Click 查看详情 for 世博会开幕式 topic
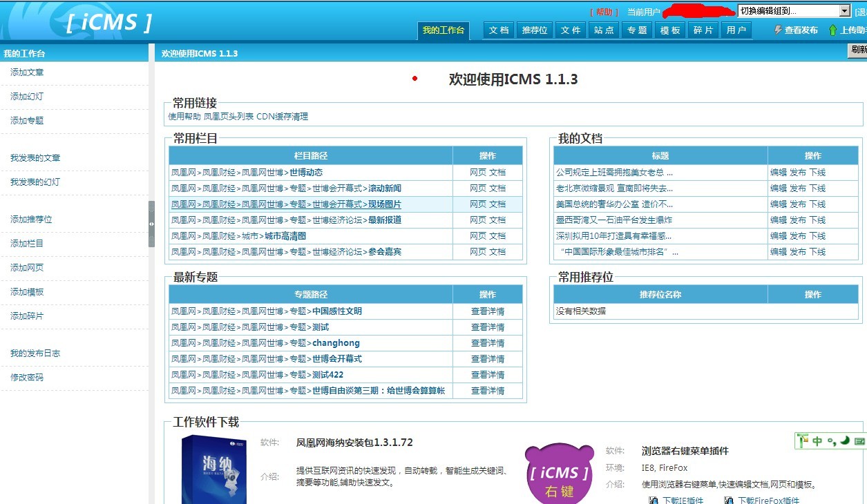Image resolution: width=867 pixels, height=504 pixels. [488, 359]
